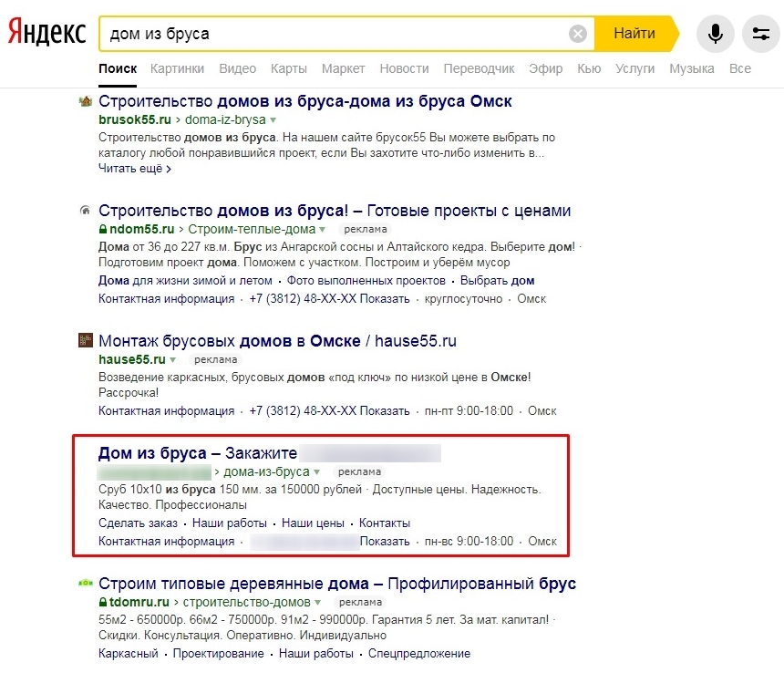Click the Yandex logo

47,34
